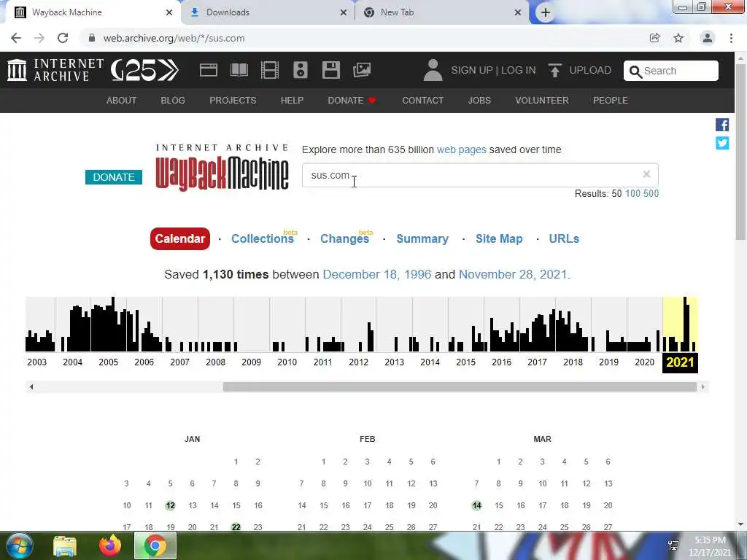Open the Web archive icon
747x560 pixels.
point(208,70)
